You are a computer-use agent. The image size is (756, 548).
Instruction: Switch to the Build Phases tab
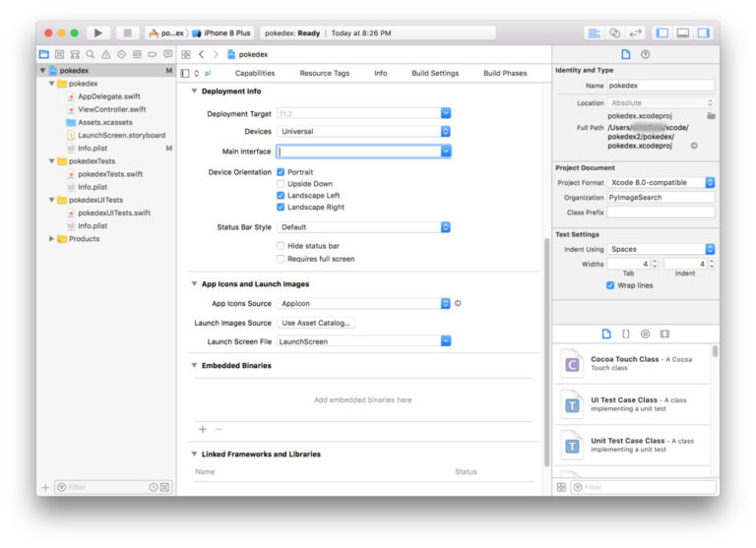505,73
